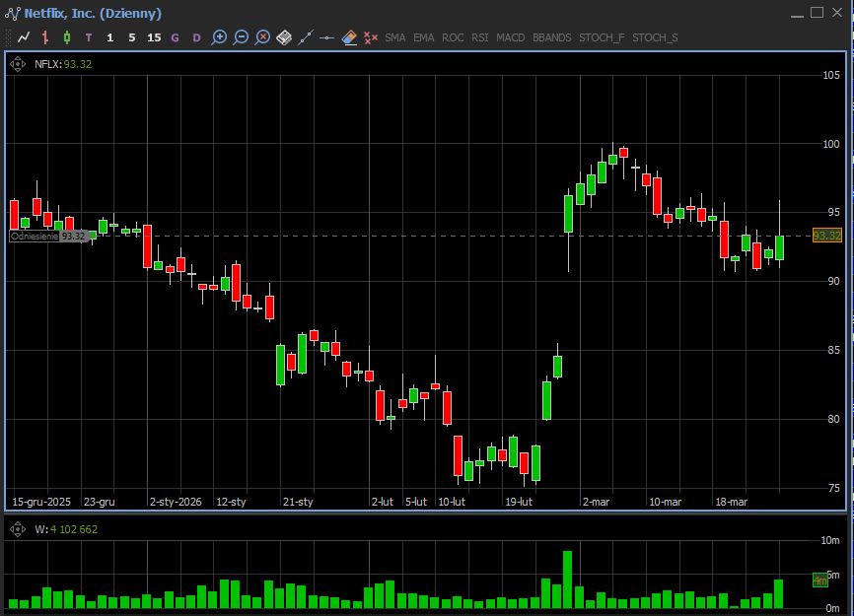Select the OHLC bar chart type
Screen dimensions: 854x616
pos(45,37)
